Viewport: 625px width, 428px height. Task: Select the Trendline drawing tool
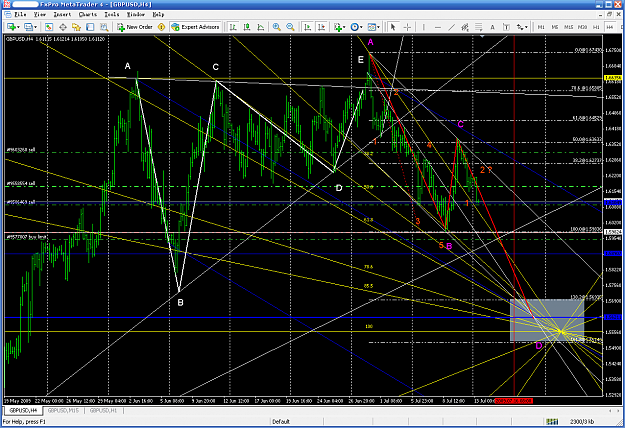click(451, 27)
